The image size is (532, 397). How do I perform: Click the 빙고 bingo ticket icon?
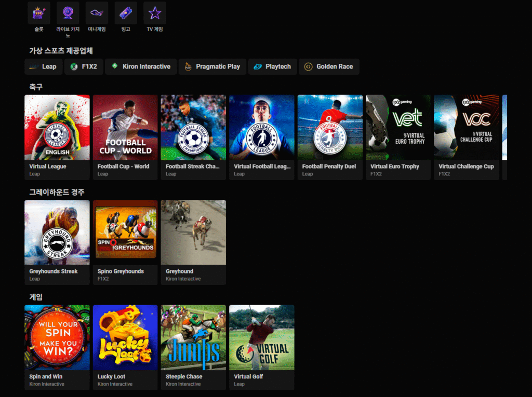click(x=126, y=13)
